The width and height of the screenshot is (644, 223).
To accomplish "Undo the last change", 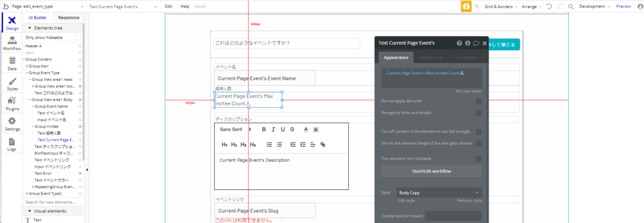I will [x=548, y=6].
